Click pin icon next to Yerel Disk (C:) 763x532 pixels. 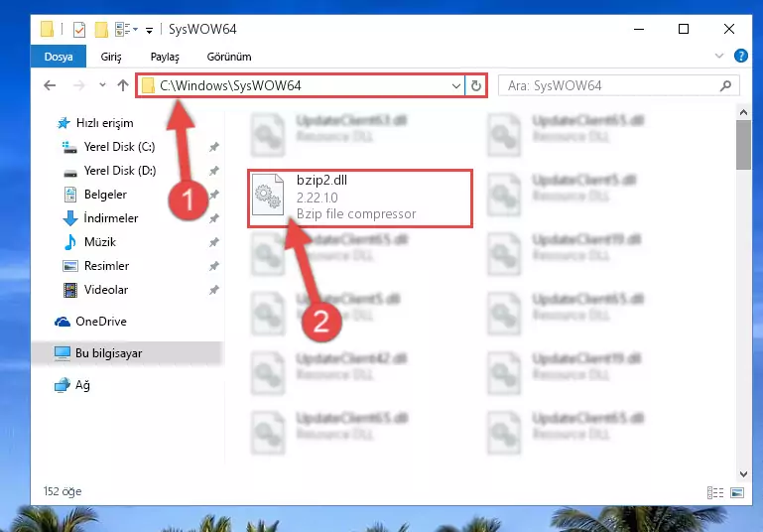pos(214,147)
